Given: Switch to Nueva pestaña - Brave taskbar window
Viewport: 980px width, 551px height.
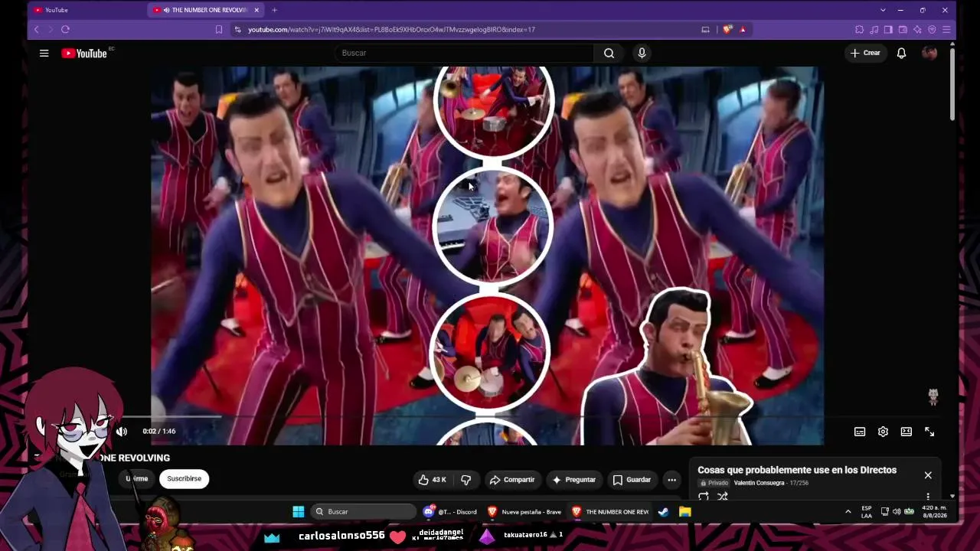Looking at the screenshot, I should 524,511.
